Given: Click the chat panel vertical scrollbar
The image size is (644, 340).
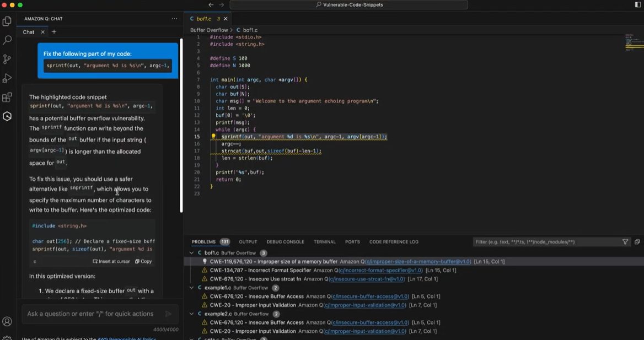Looking at the screenshot, I should click(x=181, y=126).
